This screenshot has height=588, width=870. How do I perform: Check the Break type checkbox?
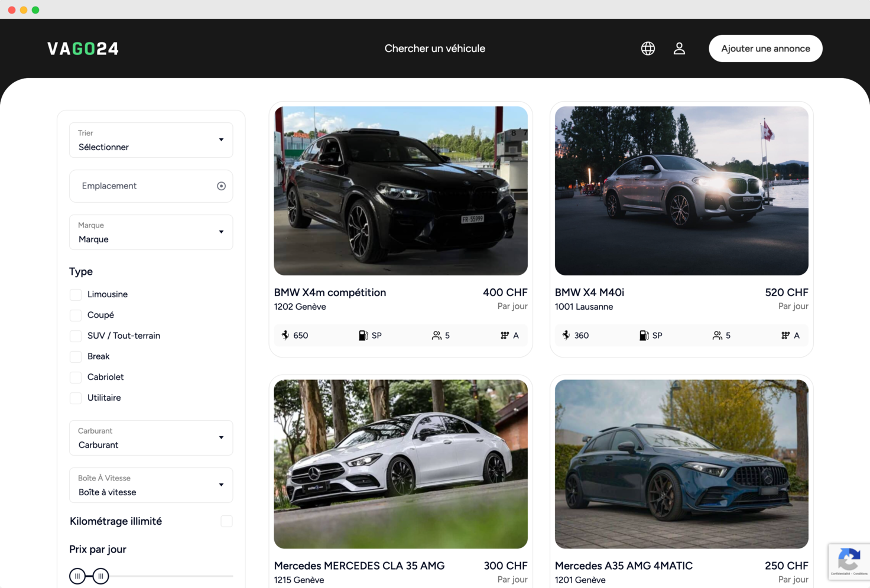tap(76, 356)
